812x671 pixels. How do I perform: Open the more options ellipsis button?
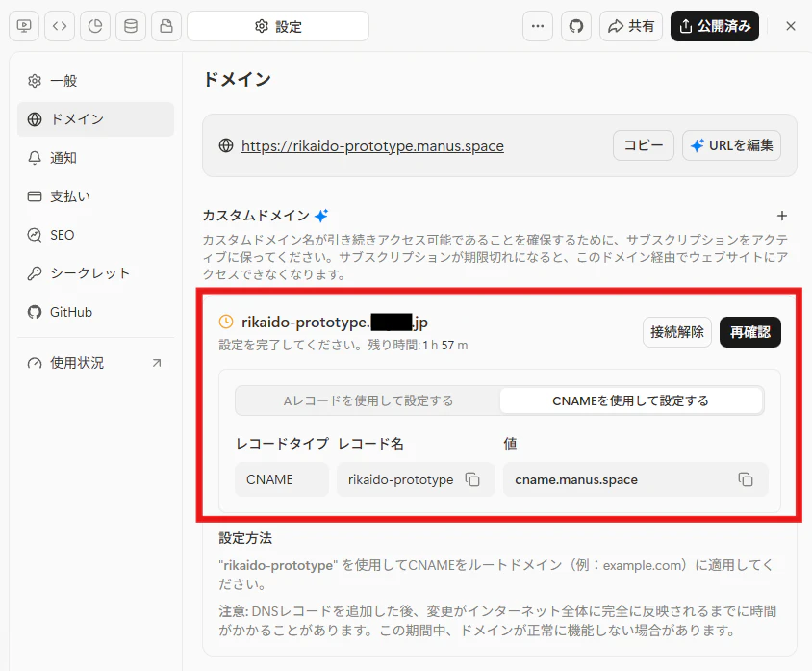[x=538, y=26]
